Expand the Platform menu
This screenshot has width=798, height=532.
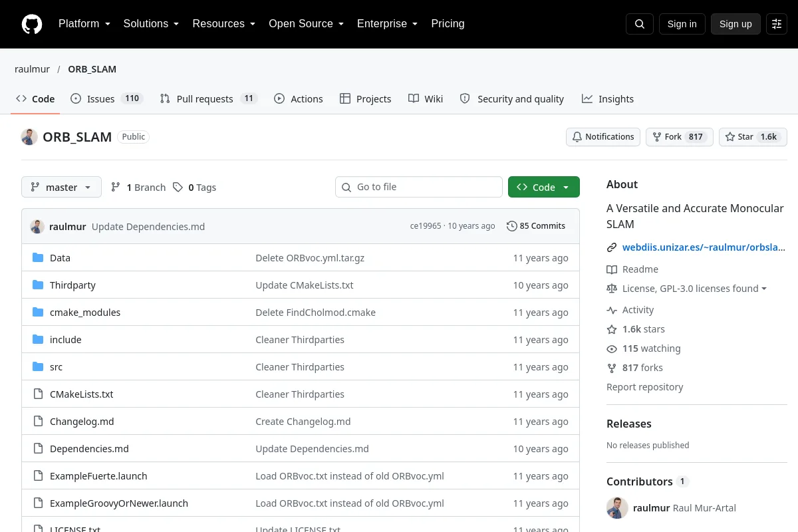click(84, 24)
